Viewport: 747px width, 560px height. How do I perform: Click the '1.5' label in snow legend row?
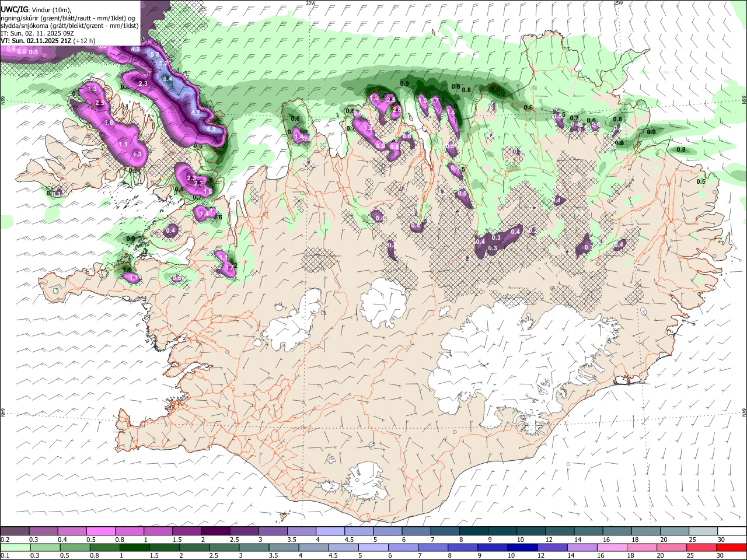tap(177, 540)
